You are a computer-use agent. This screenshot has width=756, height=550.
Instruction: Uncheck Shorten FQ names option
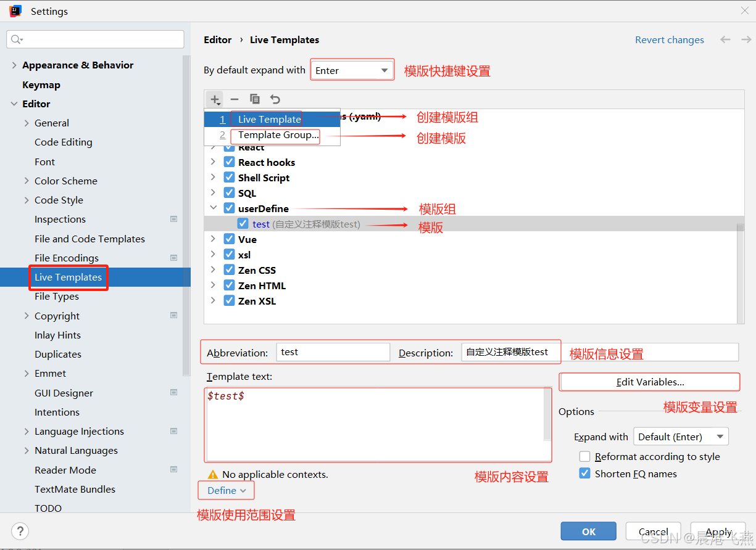click(x=585, y=474)
